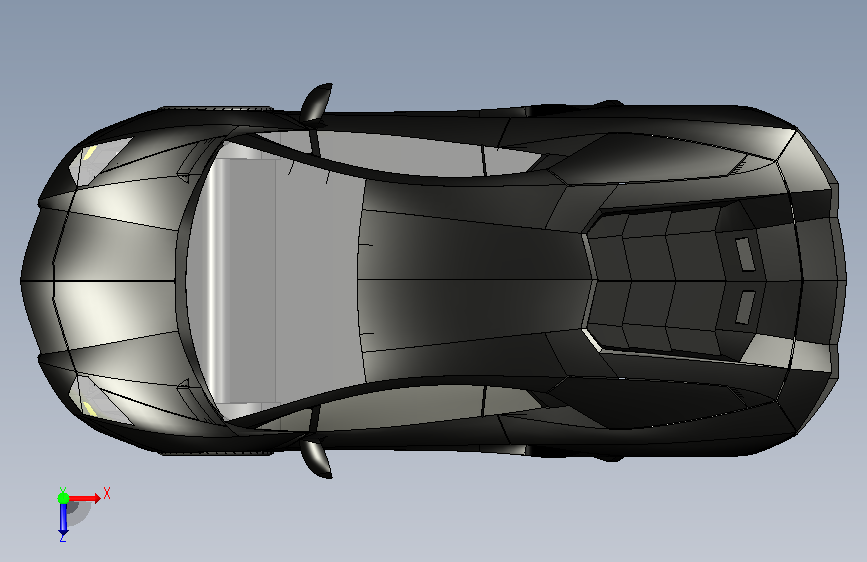Select the side mirror at the image's upper edge

(317, 103)
